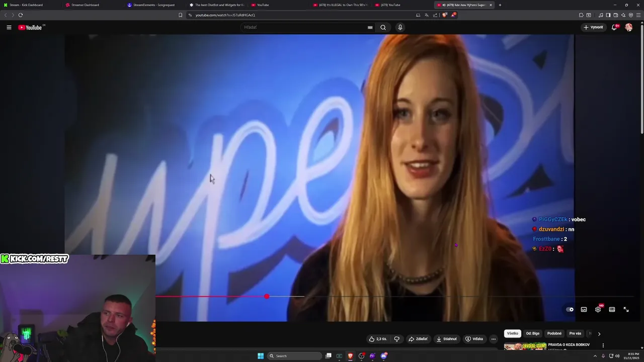644x362 pixels.
Task: Select the Pre vás filter chip
Action: coord(575,333)
